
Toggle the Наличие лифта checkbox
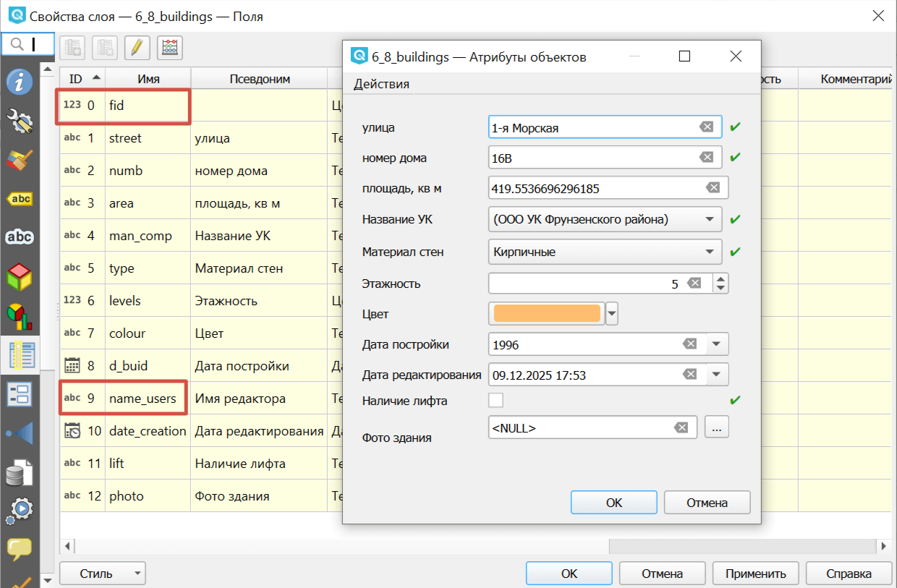(x=496, y=400)
